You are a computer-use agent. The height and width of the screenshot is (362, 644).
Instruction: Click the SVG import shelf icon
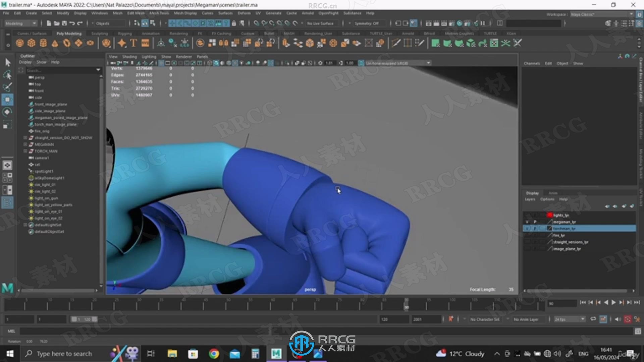[x=145, y=43]
